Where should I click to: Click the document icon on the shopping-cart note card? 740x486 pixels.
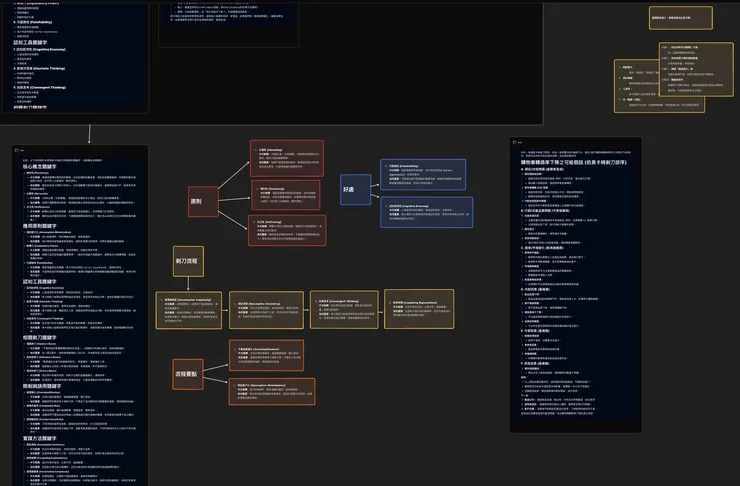tap(514, 142)
